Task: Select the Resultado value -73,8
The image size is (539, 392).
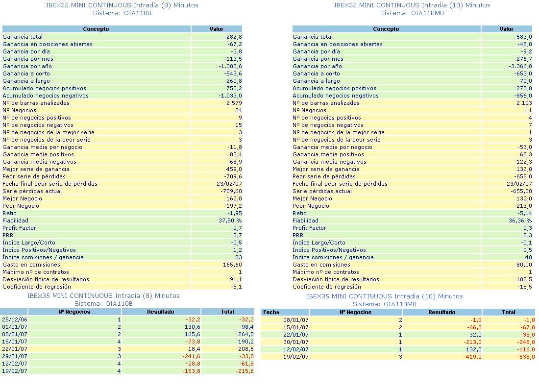Action: (x=193, y=342)
